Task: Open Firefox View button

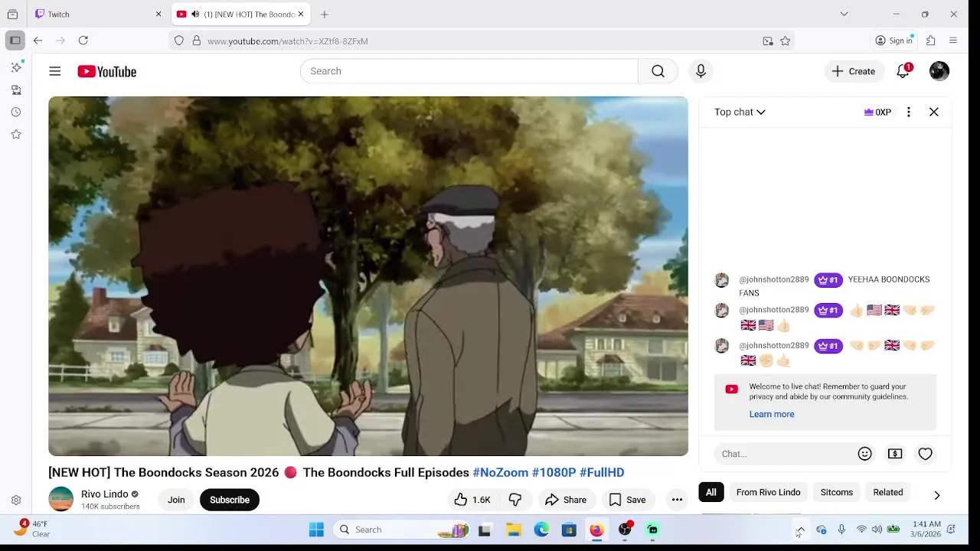Action: (12, 14)
